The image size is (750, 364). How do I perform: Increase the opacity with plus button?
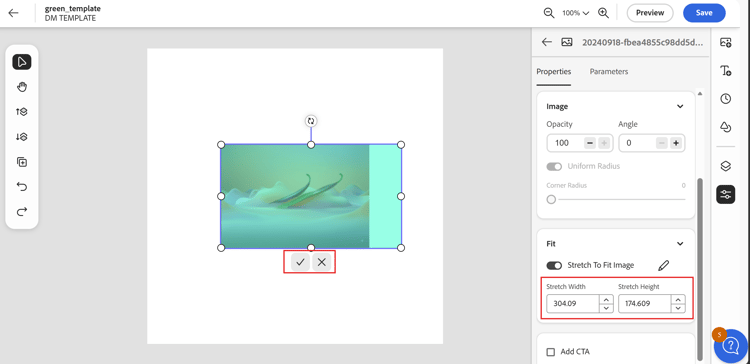603,143
